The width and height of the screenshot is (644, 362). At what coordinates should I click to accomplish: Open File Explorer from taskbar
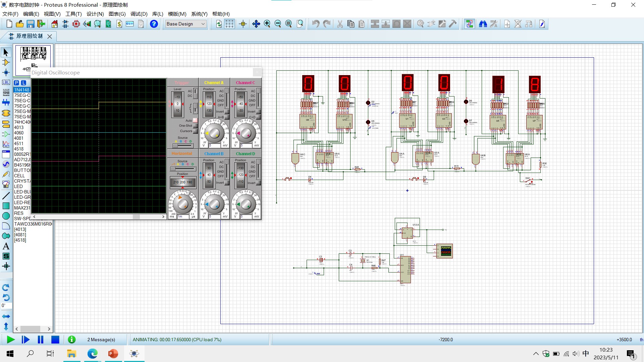(x=71, y=354)
